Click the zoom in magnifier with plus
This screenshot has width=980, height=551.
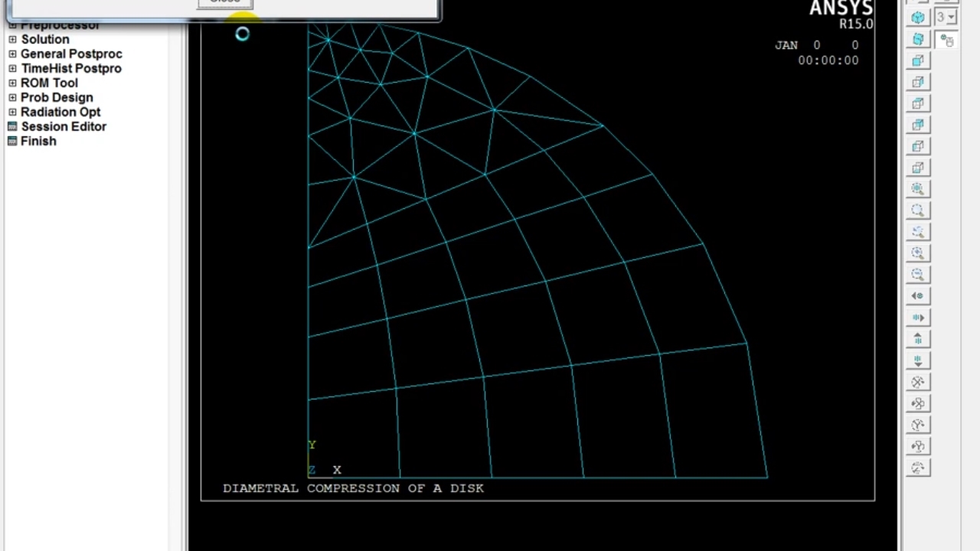pos(918,253)
